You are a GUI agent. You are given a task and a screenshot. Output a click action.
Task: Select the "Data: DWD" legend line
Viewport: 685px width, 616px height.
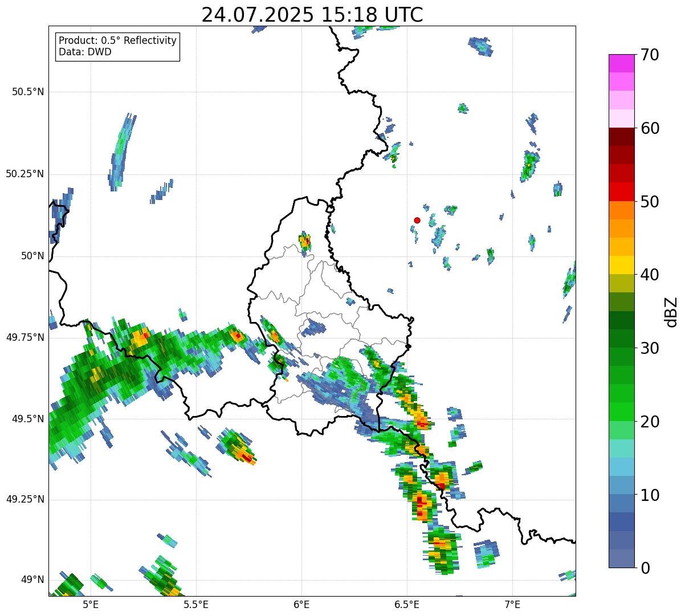point(85,52)
